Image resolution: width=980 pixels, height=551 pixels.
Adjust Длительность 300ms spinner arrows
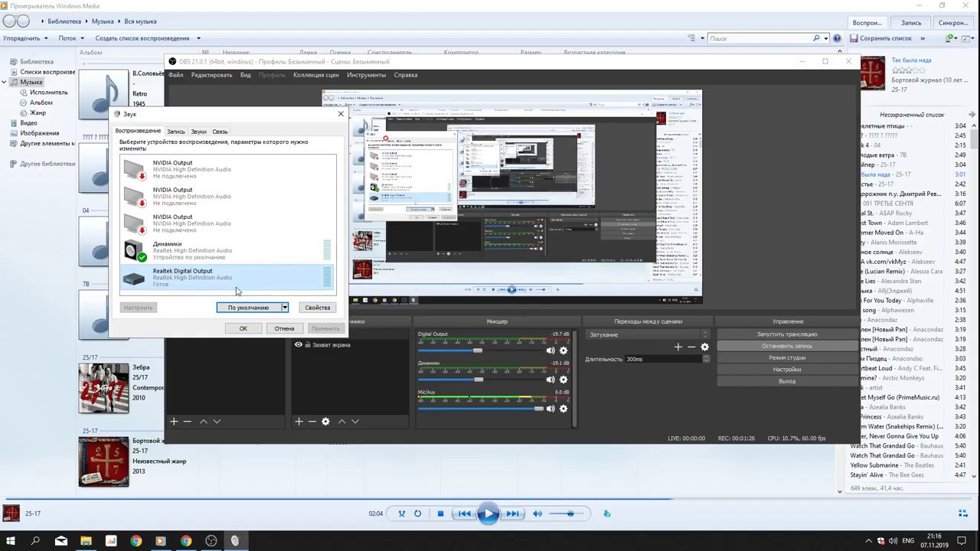coord(706,359)
